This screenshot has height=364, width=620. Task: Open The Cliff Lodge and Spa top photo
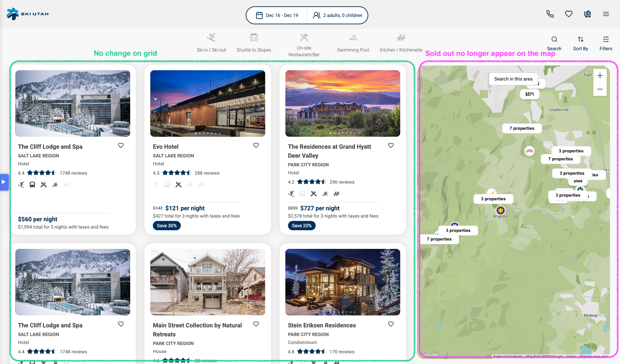[x=73, y=103]
